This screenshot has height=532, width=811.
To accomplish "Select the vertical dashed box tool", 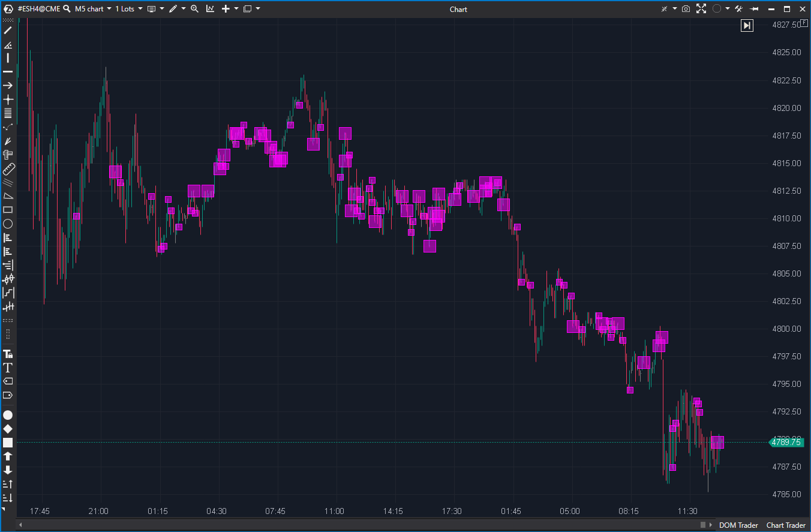I will (x=8, y=334).
